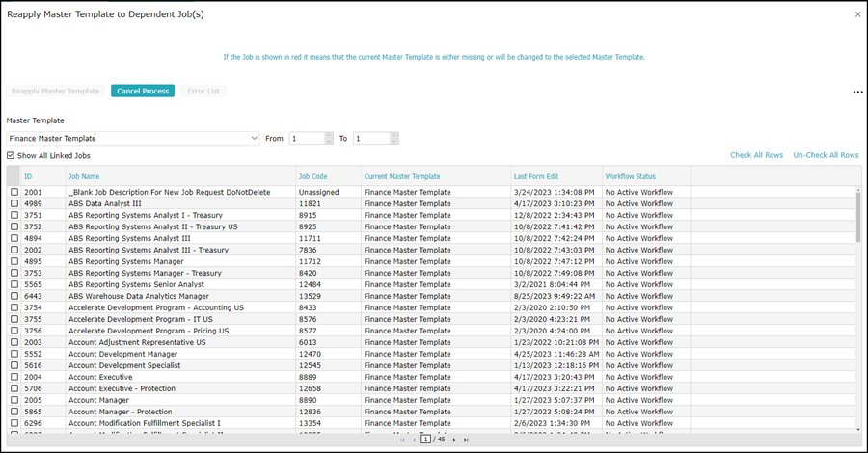The image size is (868, 453).
Task: Uncheck the Show All Linked Jobs checkbox
Action: pos(11,155)
